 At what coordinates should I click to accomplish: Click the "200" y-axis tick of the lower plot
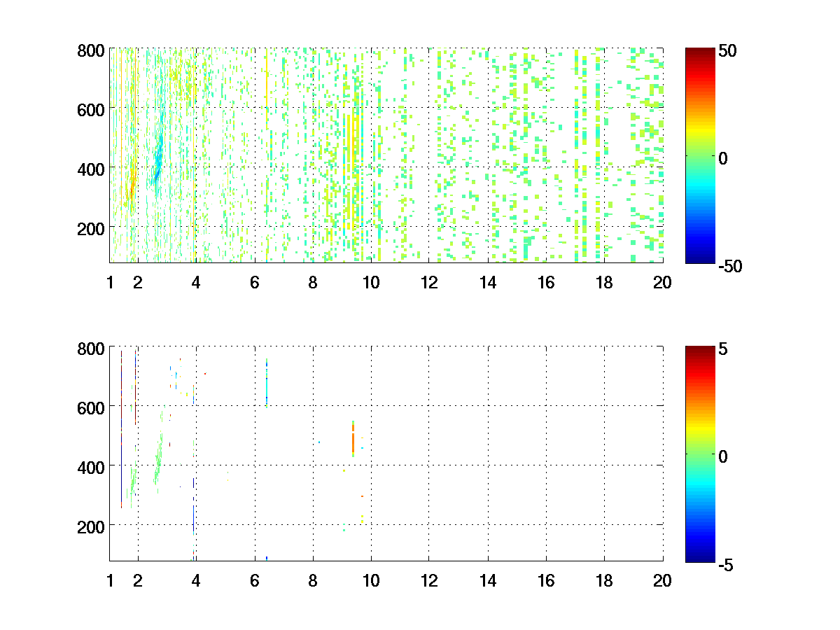pos(91,526)
